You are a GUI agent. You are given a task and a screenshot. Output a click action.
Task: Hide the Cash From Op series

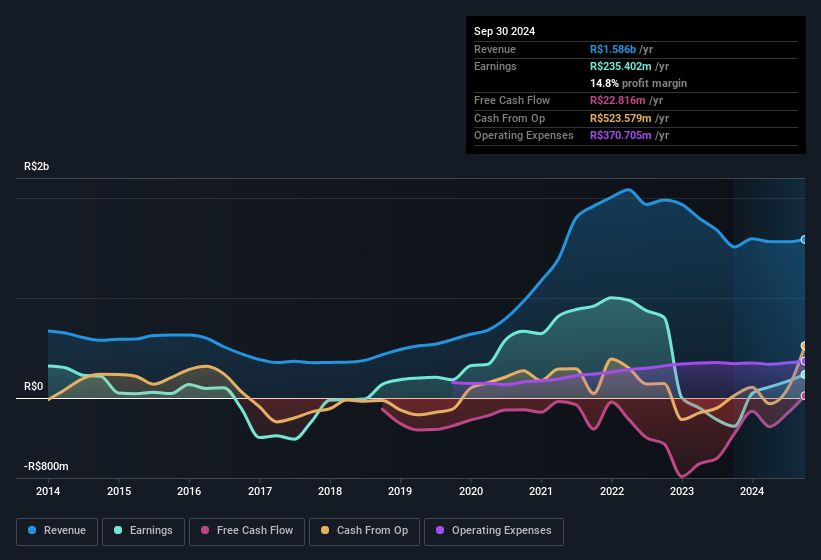click(x=364, y=530)
